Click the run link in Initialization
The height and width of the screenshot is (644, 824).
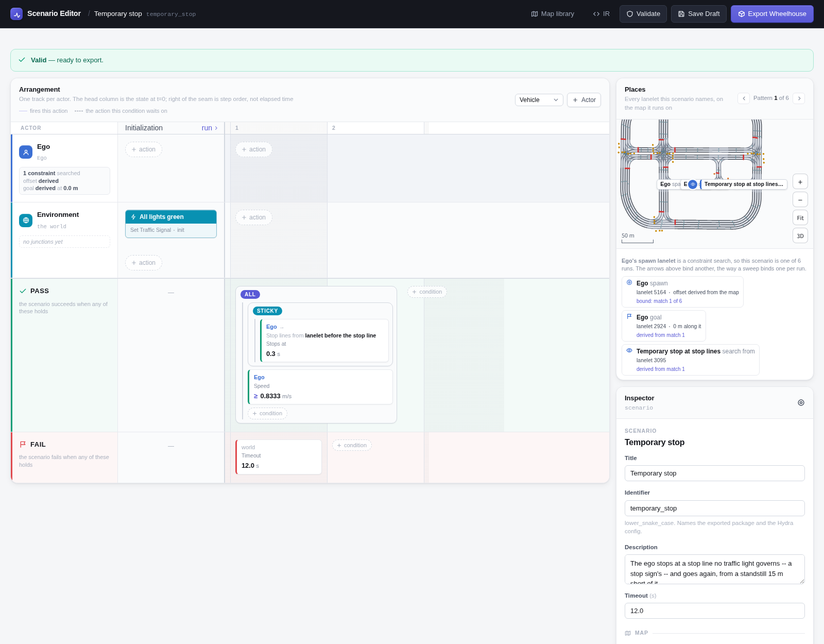210,128
